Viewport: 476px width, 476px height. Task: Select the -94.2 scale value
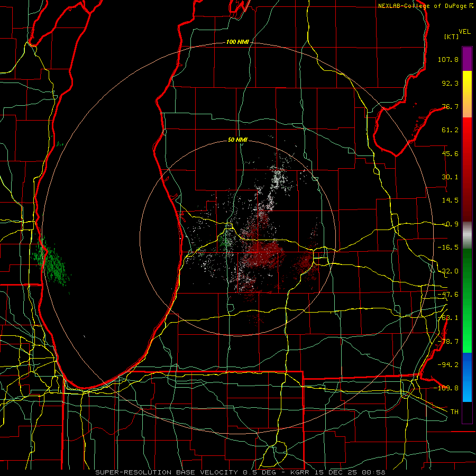[448, 365]
